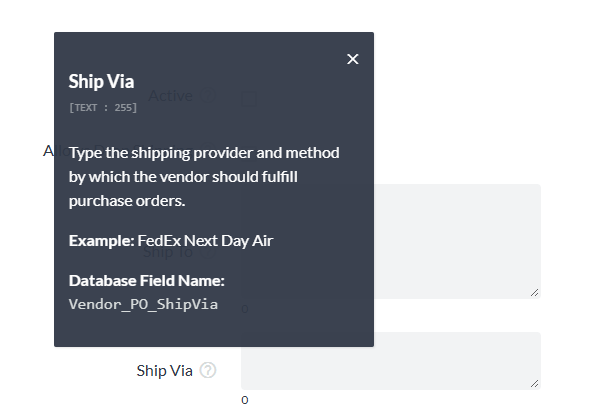616x410 pixels.
Task: Click the Ship Via character counter
Action: pyautogui.click(x=245, y=400)
